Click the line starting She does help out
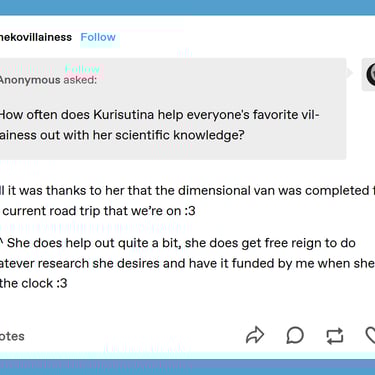375x375 pixels. pyautogui.click(x=178, y=243)
